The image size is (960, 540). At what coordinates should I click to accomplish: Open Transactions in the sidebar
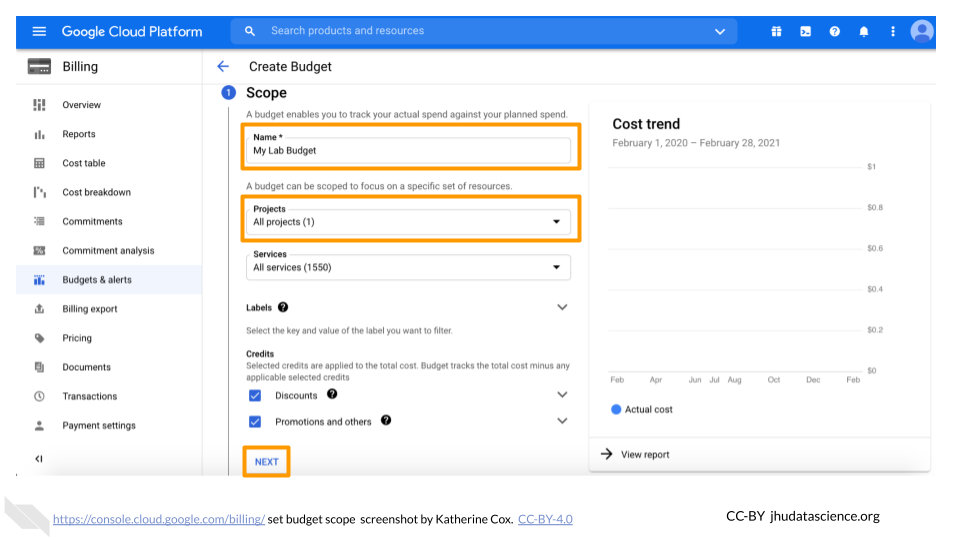tap(109, 396)
